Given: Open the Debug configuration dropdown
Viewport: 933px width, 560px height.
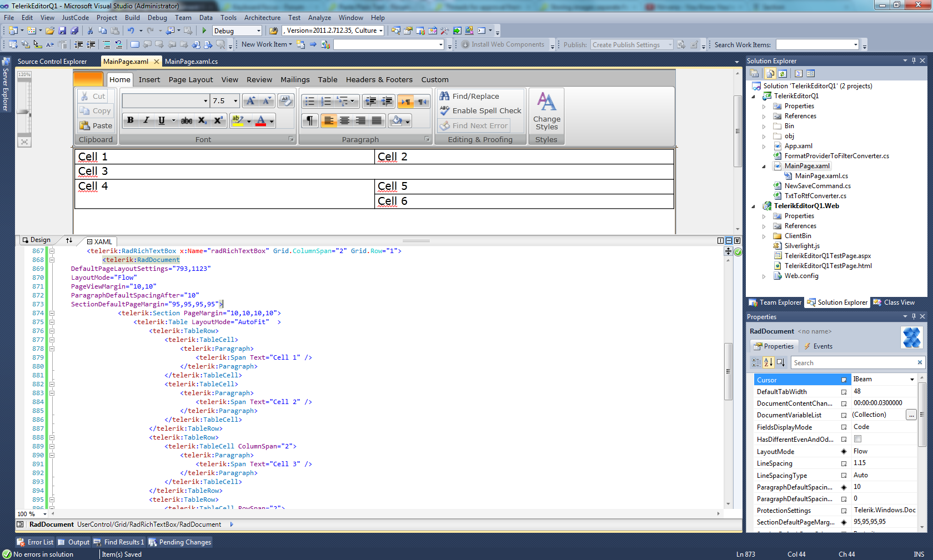Looking at the screenshot, I should click(258, 31).
